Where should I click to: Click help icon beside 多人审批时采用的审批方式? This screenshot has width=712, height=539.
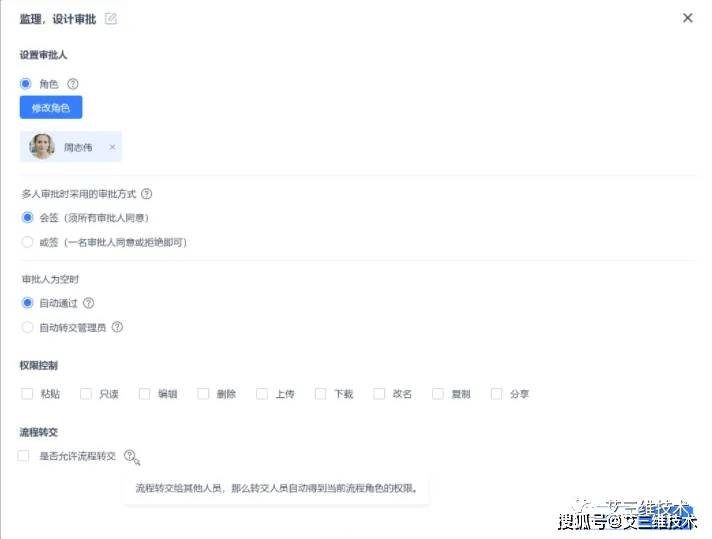[x=146, y=194]
